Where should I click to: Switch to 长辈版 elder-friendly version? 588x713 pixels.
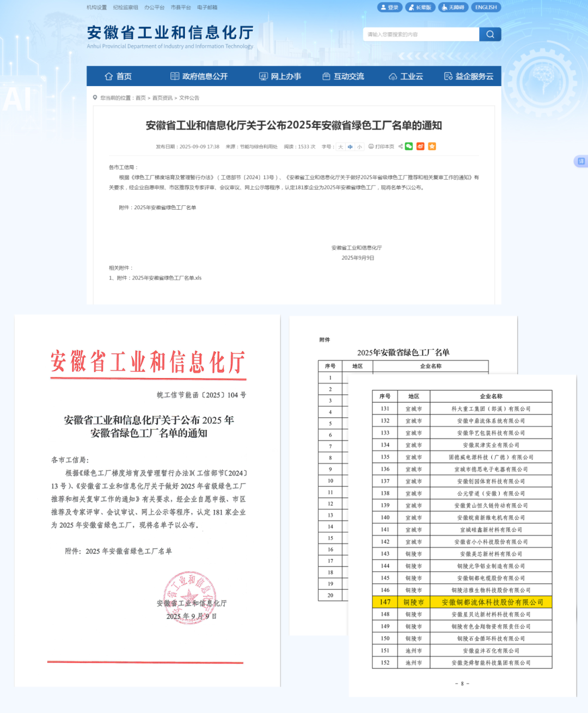coord(420,8)
